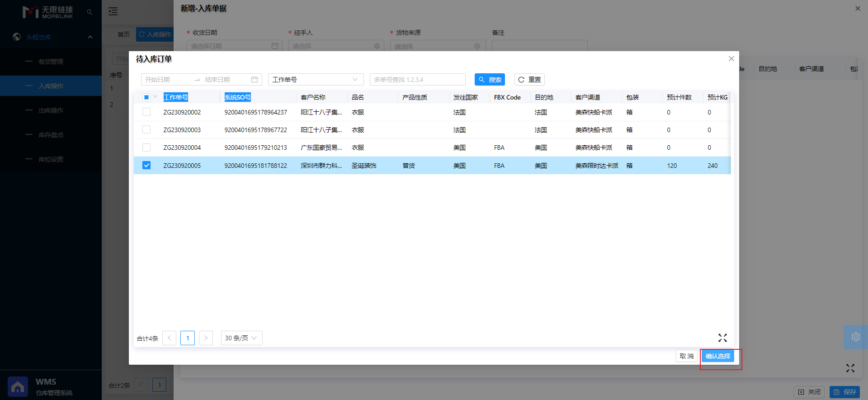The width and height of the screenshot is (868, 400).
Task: Close the 新增-入库单据 panel
Action: pyautogui.click(x=858, y=8)
